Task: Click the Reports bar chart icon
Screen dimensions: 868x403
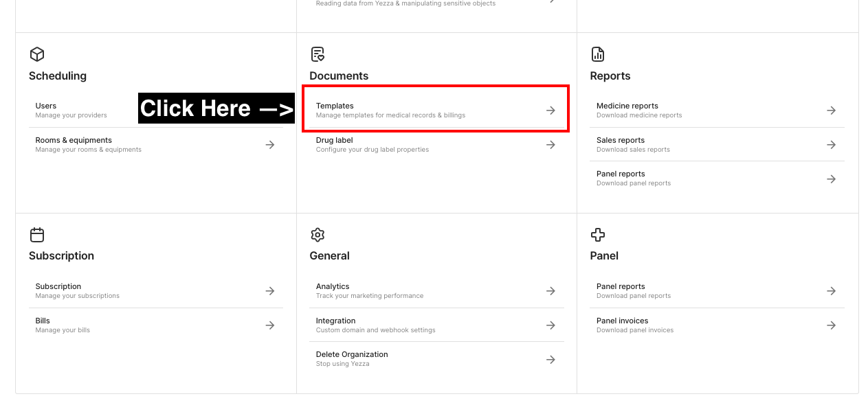Action: click(598, 54)
